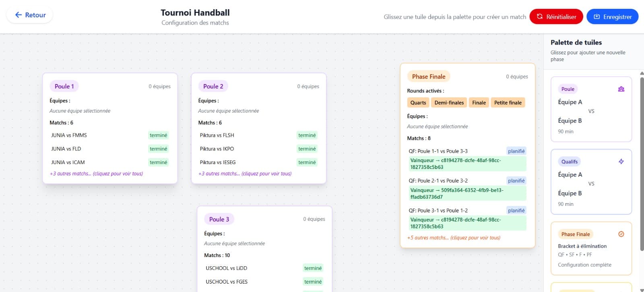Select the match 'Piktura vs IESEG'
The height and width of the screenshot is (292, 644).
pyautogui.click(x=218, y=162)
